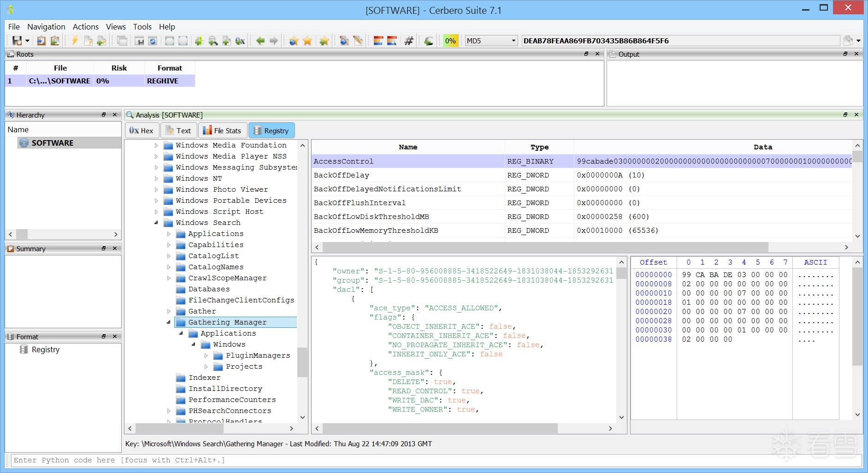Click the hash symbol toolbar icon

408,41
